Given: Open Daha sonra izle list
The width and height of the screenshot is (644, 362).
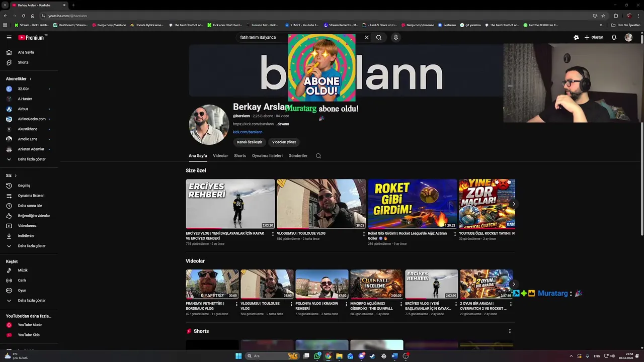Looking at the screenshot, I should [29, 206].
